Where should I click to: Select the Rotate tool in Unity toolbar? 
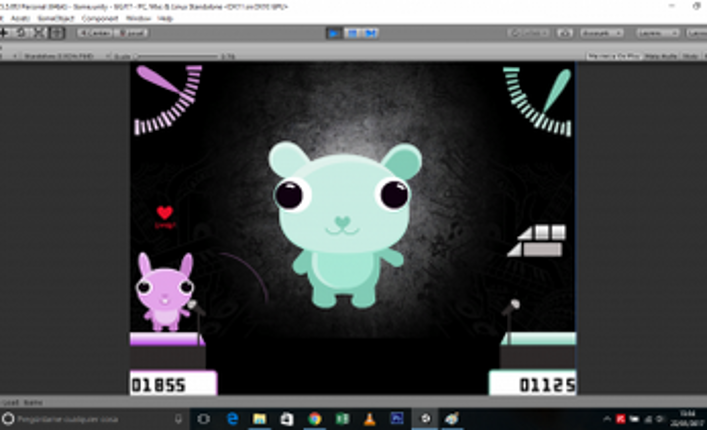[21, 33]
